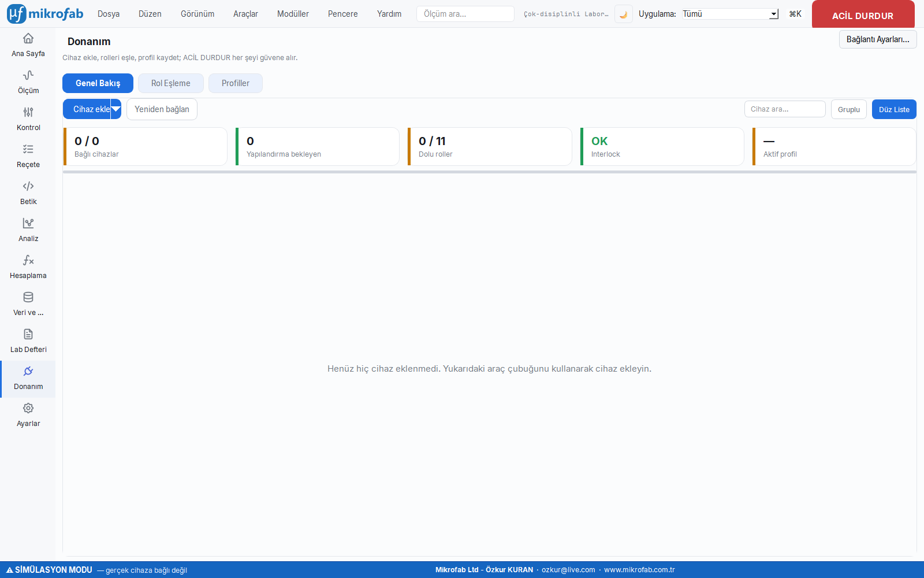The height and width of the screenshot is (578, 924).
Task: Open the Uygulama Tümü combo box
Action: (x=730, y=14)
